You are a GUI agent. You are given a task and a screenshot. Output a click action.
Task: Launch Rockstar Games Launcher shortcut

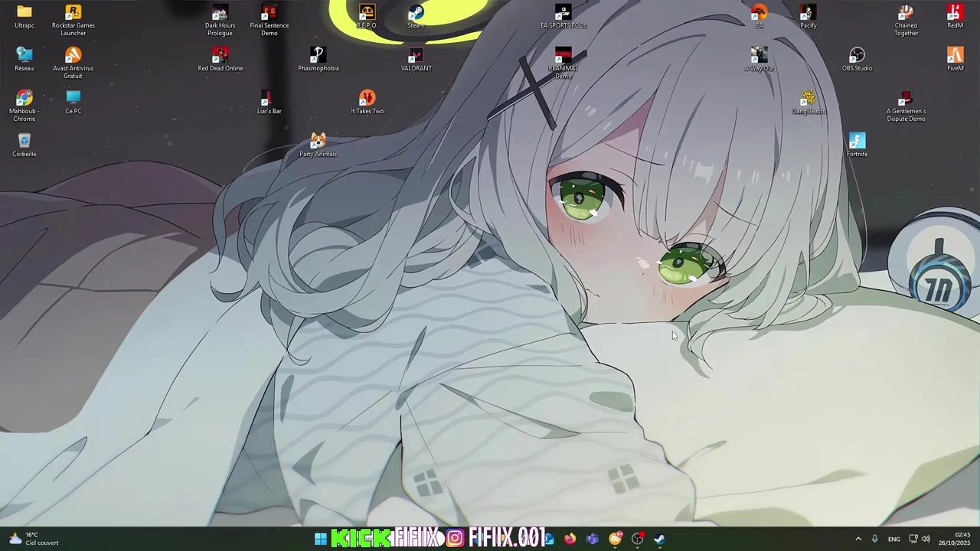(x=73, y=20)
